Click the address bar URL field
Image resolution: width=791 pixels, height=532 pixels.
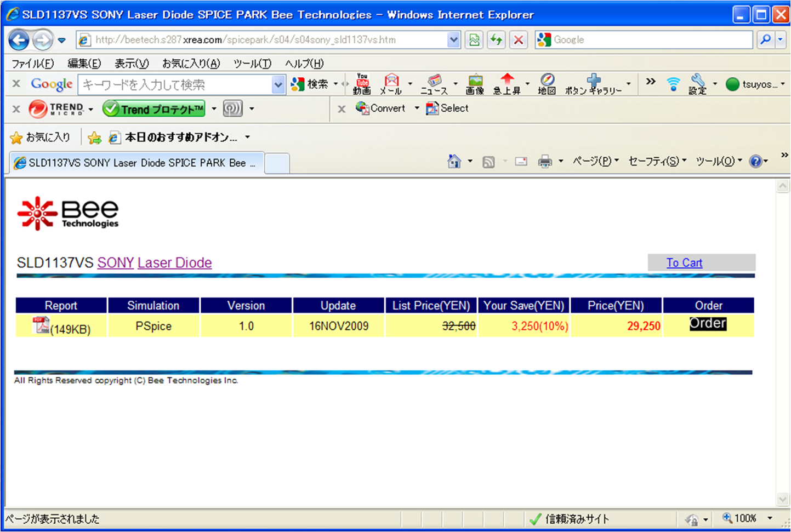261,40
